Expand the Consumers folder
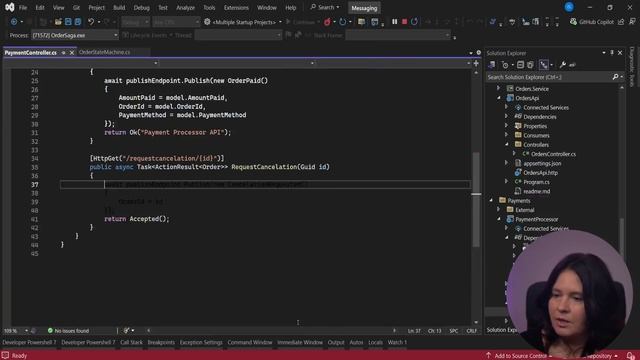Image resolution: width=640 pixels, height=360 pixels. 507,135
